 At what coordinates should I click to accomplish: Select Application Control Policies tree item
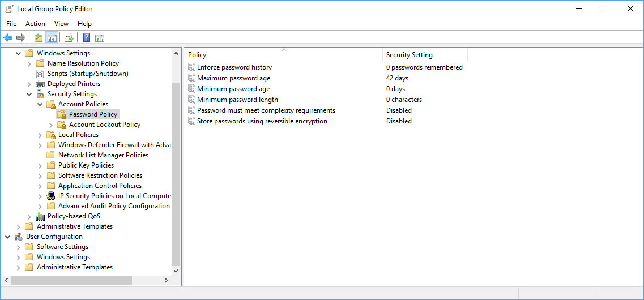pyautogui.click(x=100, y=186)
